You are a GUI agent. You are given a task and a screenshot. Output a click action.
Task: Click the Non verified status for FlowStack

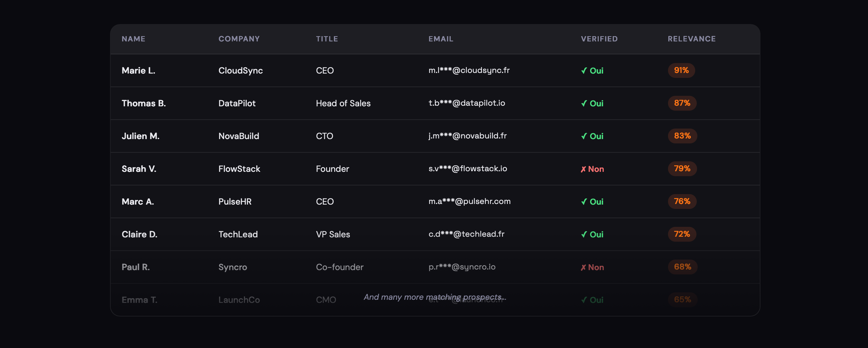[x=592, y=169]
